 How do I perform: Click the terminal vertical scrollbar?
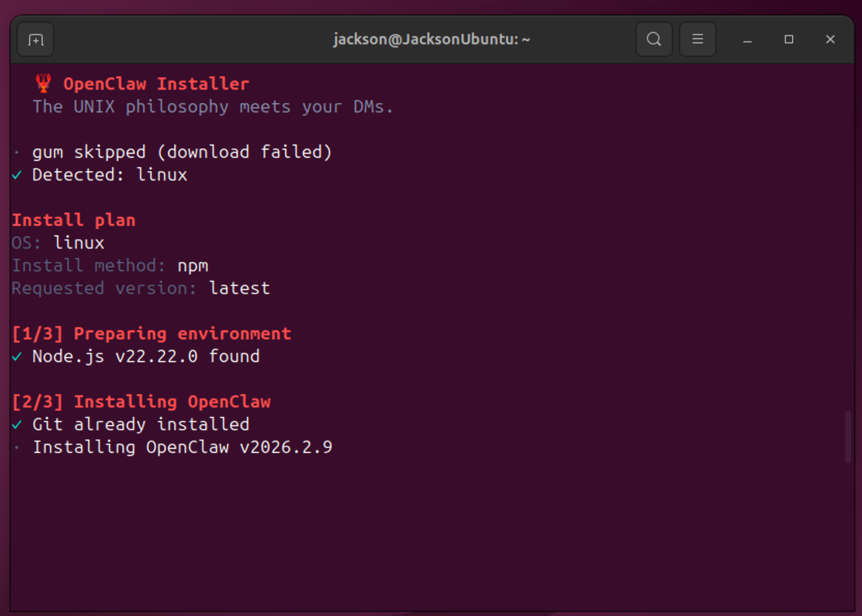click(847, 436)
